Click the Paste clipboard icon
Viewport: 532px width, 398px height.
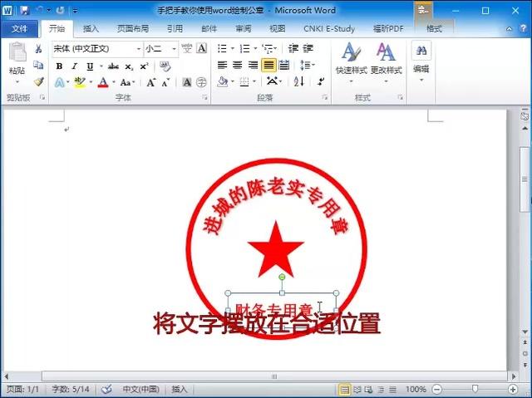point(17,52)
